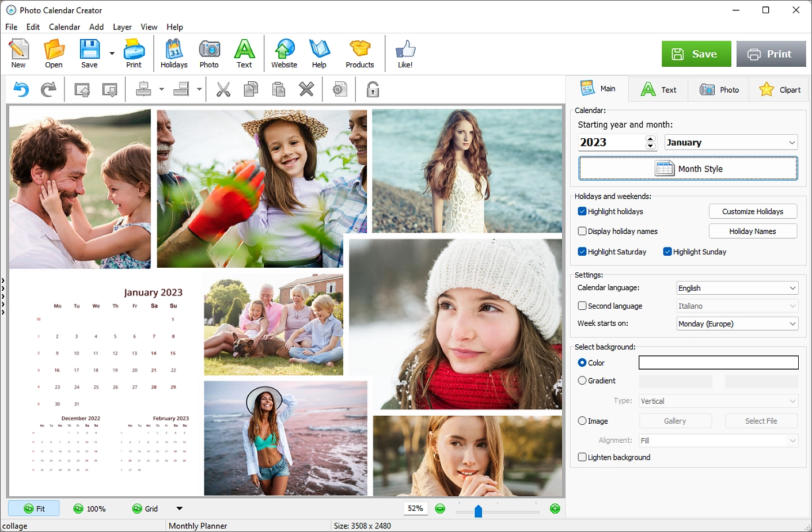Open the Week starts on dropdown
Viewport: 812px width, 532px height.
[737, 324]
